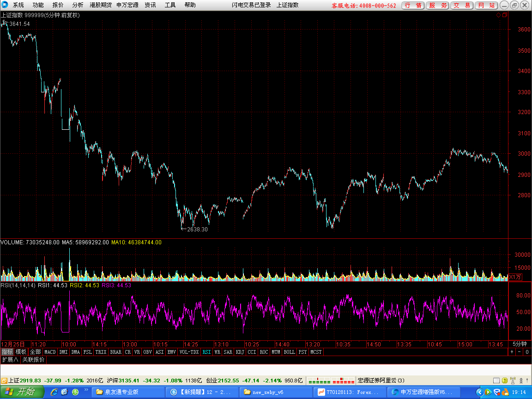Select the DMI indicator
This screenshot has height=399, width=532.
click(63, 352)
